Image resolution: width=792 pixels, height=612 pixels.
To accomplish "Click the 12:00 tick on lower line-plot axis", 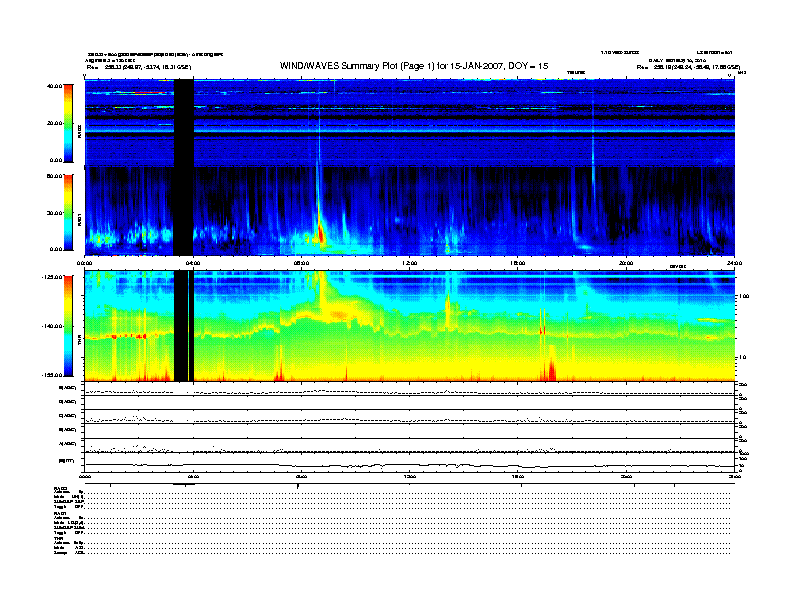I will [410, 476].
